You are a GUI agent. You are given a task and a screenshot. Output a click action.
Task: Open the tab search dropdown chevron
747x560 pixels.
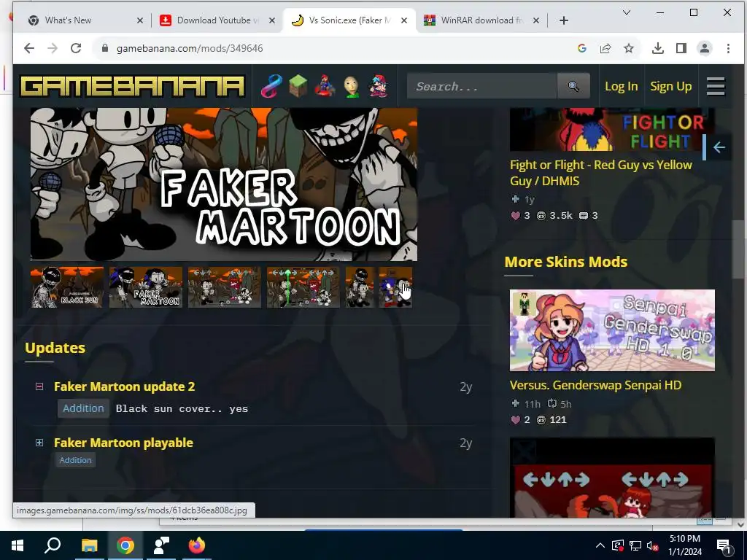tap(627, 13)
